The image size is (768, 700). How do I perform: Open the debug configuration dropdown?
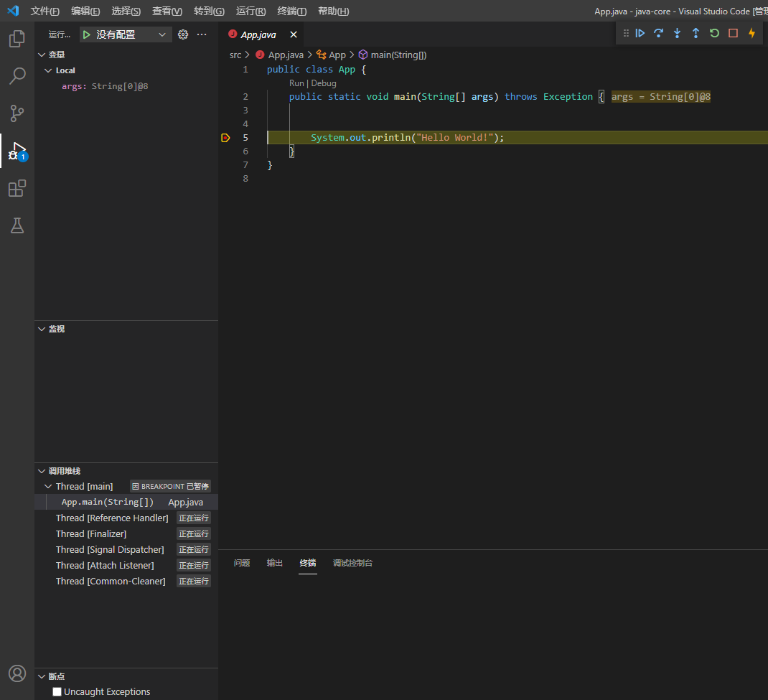click(x=126, y=34)
